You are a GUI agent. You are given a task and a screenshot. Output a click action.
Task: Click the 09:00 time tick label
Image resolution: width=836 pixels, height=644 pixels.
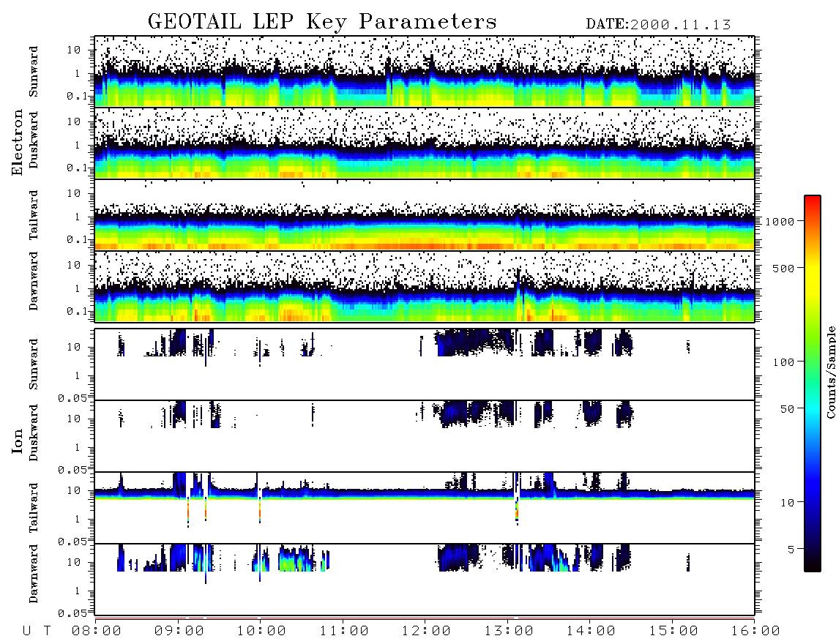pos(179,632)
